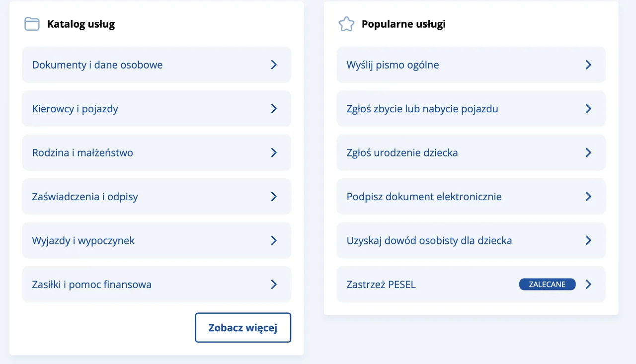Click the chevron next to Rodzina i małżeństwo
This screenshot has height=364, width=636.
274,152
